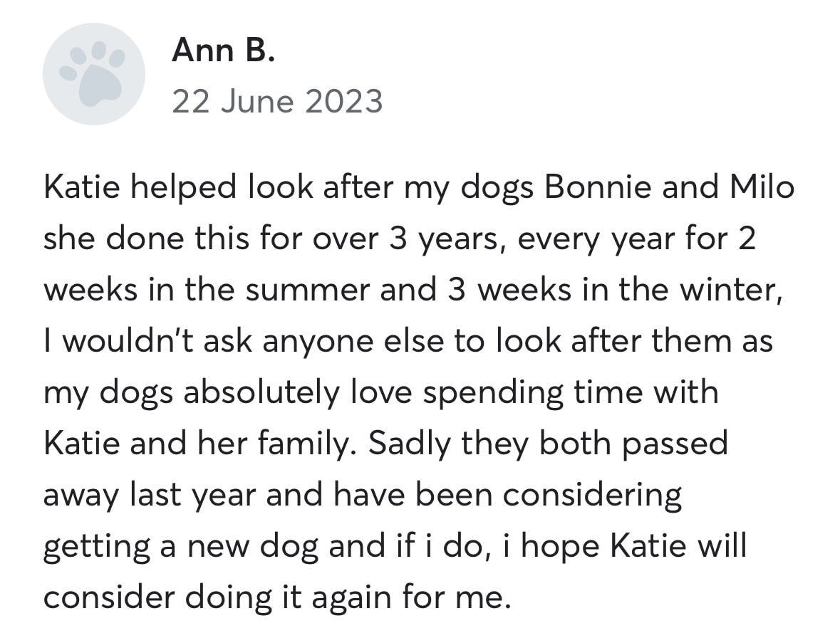Click the paw print avatar icon
This screenshot has width=840, height=633.
(x=94, y=74)
